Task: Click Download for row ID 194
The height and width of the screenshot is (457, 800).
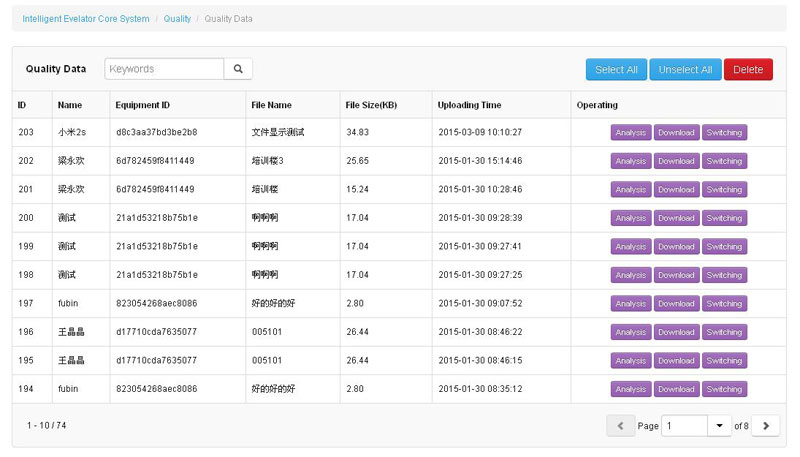Action: tap(676, 389)
